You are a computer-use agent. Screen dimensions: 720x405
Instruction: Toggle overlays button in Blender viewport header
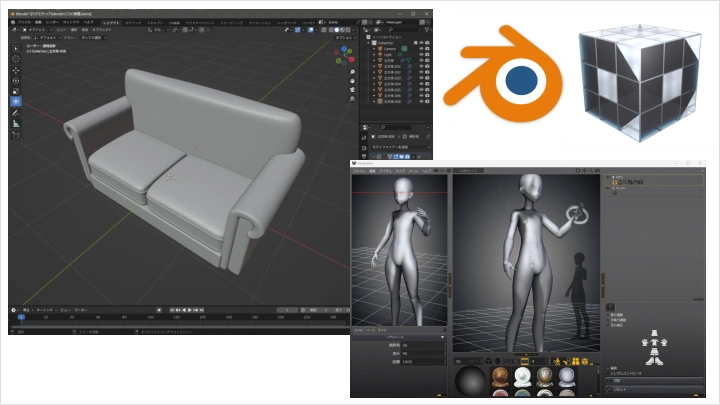pyautogui.click(x=311, y=30)
